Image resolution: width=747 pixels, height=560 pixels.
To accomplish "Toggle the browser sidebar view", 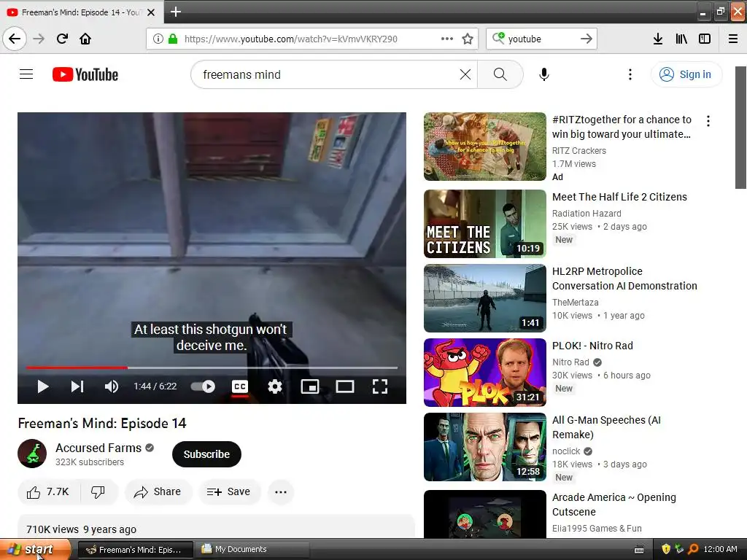I will 705,39.
